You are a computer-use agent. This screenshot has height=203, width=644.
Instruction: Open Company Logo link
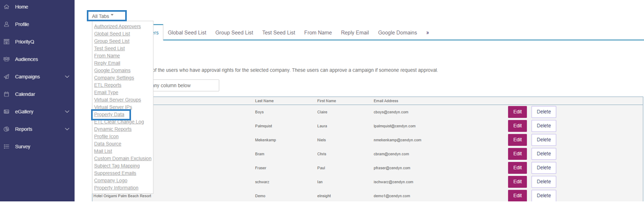pos(111,181)
